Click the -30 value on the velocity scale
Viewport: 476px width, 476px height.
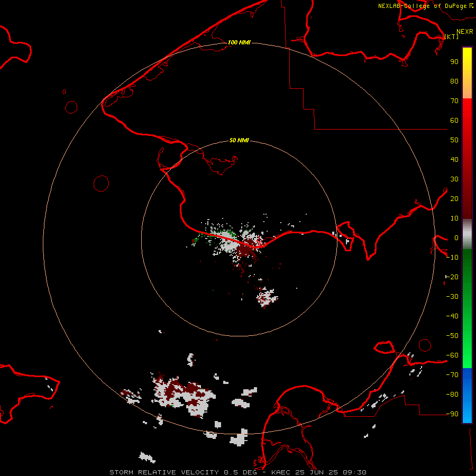[x=452, y=297]
